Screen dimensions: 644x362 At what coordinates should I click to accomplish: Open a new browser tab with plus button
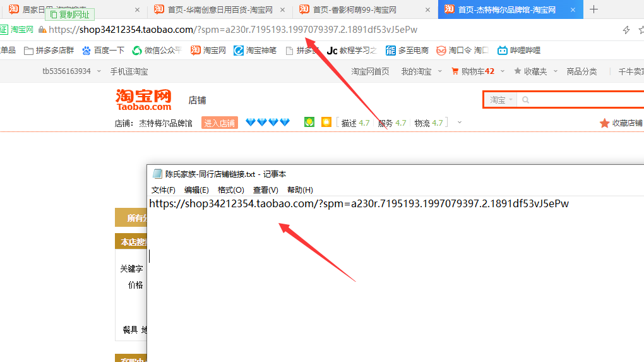[x=593, y=9]
